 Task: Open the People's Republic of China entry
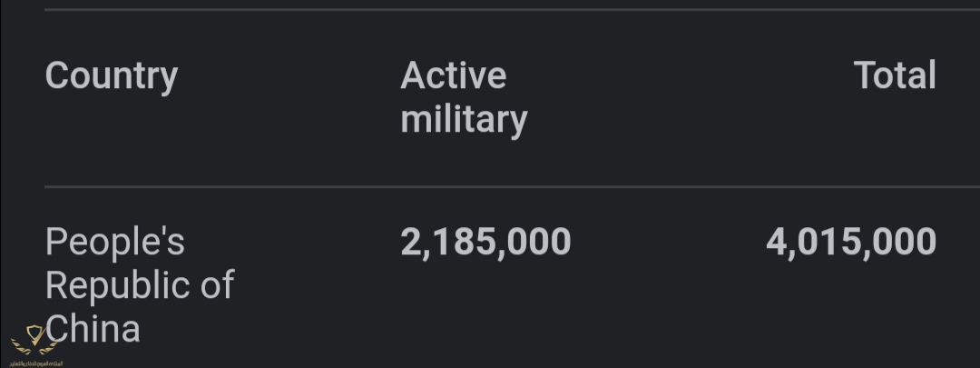[x=139, y=284]
